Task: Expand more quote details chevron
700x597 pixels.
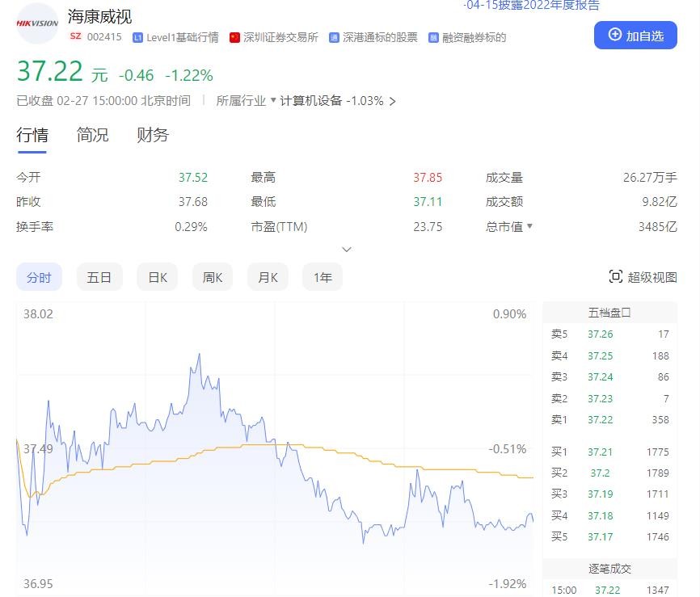Action: pyautogui.click(x=347, y=249)
